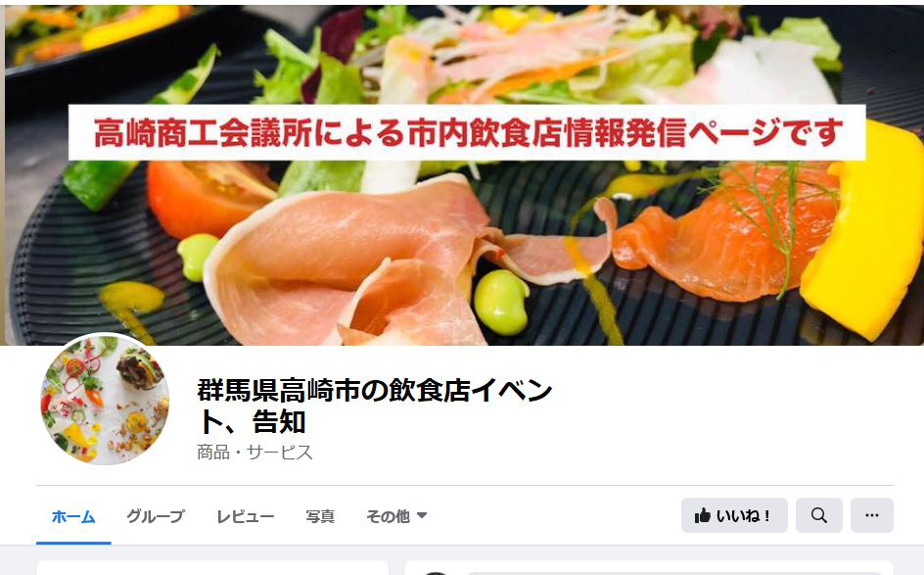The image size is (924, 575).
Task: Click the post composer field beside avatar
Action: click(674, 573)
